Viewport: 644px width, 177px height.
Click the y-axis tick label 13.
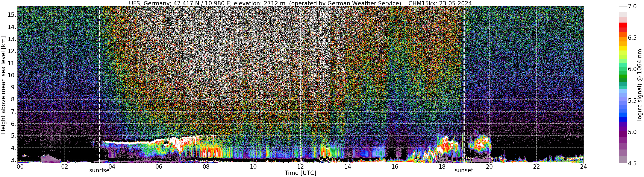pos(12,39)
